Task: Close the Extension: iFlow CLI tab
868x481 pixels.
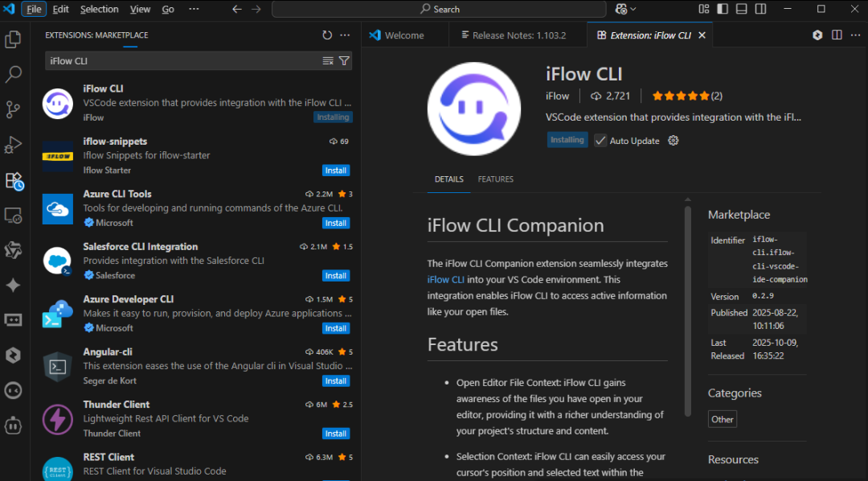Action: [702, 35]
